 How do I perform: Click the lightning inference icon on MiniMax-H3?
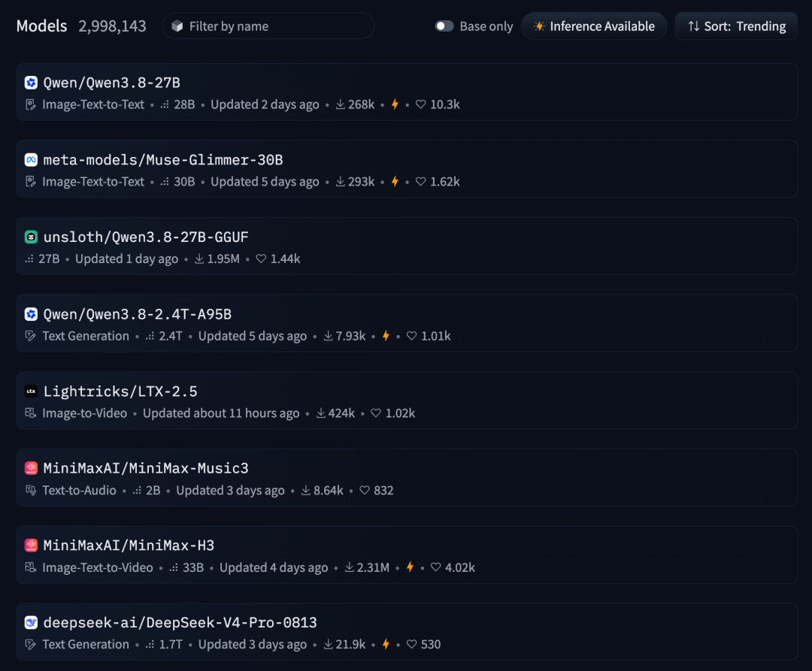(410, 567)
